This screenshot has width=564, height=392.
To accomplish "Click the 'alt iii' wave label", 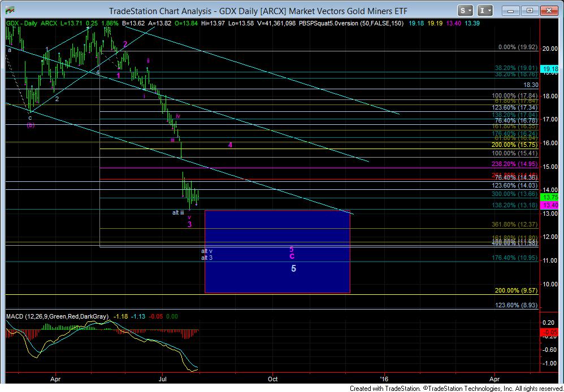I will click(x=178, y=212).
